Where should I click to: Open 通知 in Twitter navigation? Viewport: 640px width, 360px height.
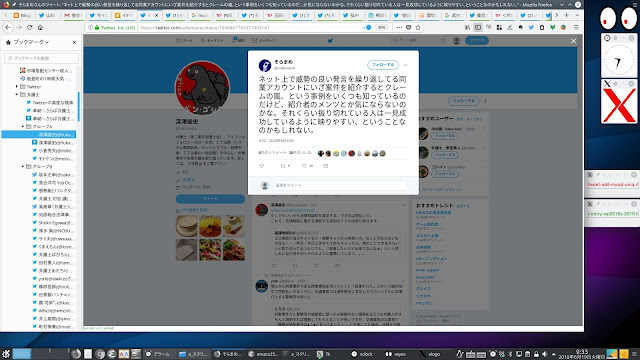(x=238, y=40)
